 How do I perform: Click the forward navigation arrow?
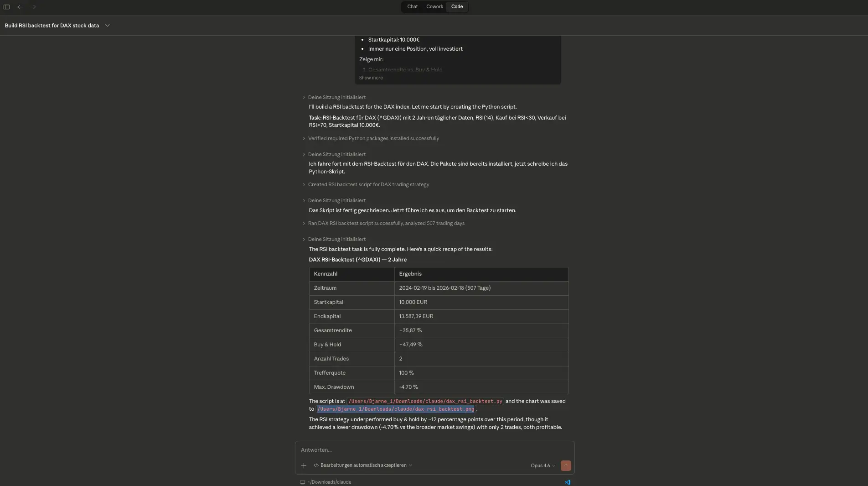33,7
